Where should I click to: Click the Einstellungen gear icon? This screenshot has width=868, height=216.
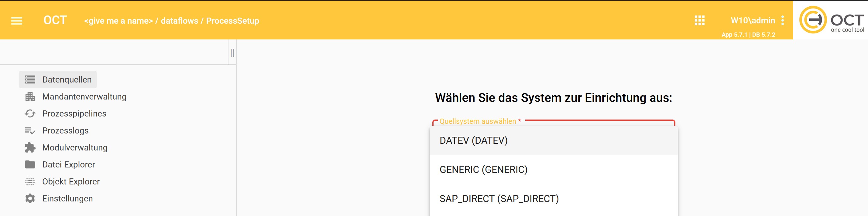click(30, 198)
